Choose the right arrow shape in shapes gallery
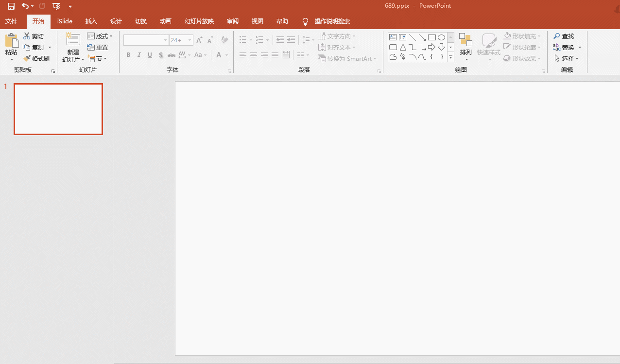620x364 pixels. click(431, 47)
